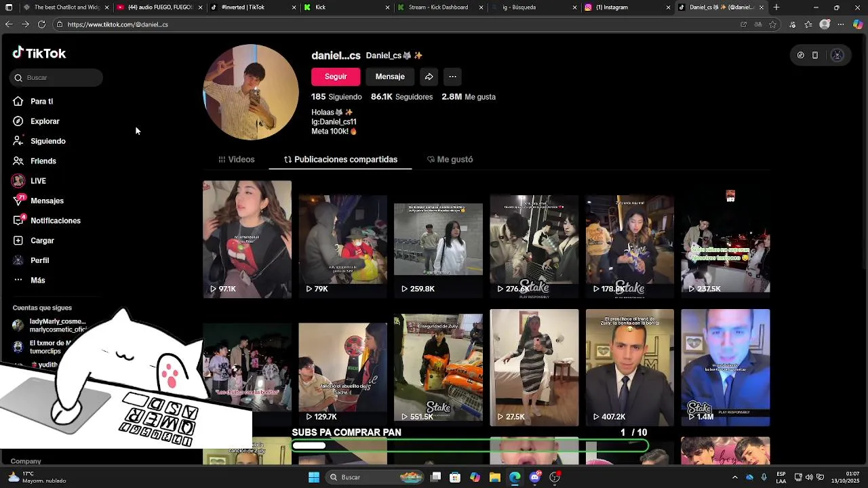Bookmark this page with star icon
This screenshot has height=488, width=868.
click(772, 24)
